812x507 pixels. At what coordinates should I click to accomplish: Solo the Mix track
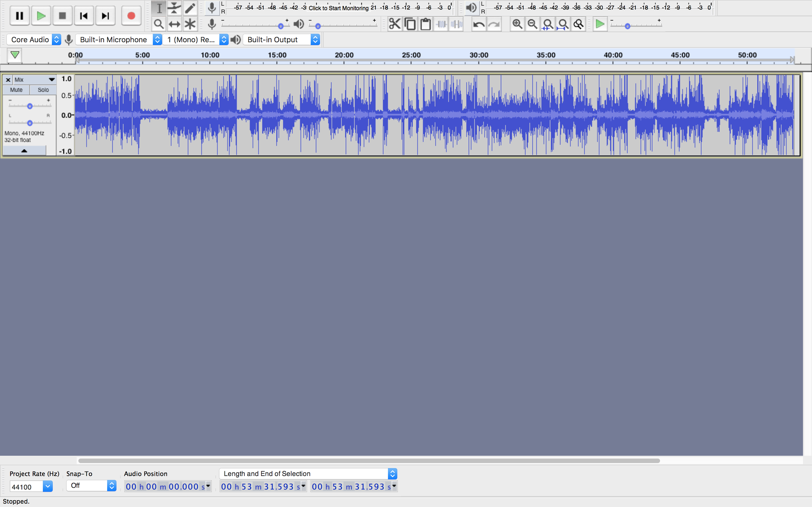pyautogui.click(x=43, y=90)
